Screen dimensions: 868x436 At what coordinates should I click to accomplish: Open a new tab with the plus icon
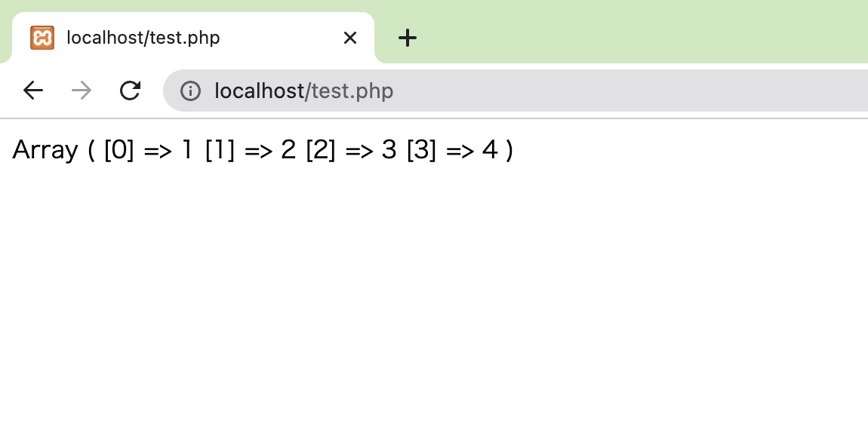(408, 37)
